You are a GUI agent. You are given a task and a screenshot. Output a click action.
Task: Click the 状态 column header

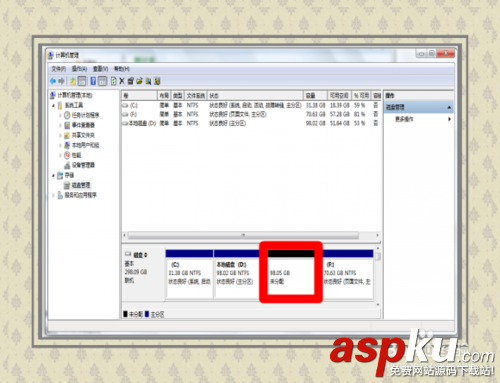(255, 96)
